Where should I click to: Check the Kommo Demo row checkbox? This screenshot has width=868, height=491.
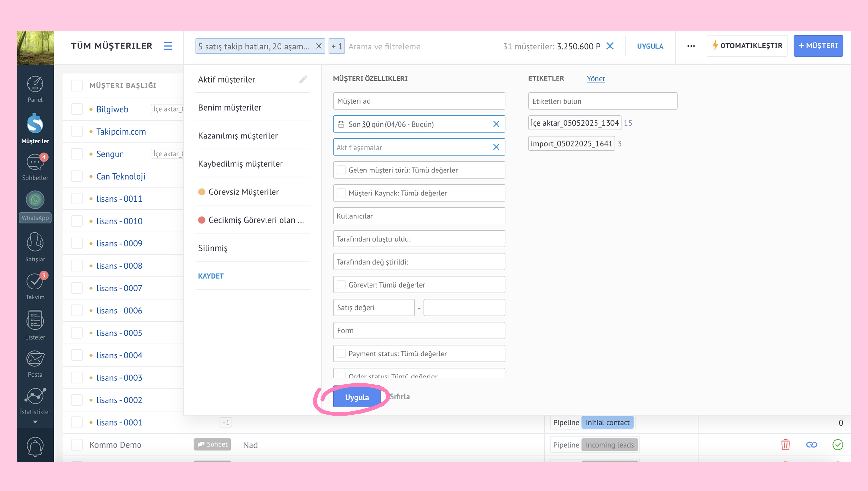coord(77,445)
